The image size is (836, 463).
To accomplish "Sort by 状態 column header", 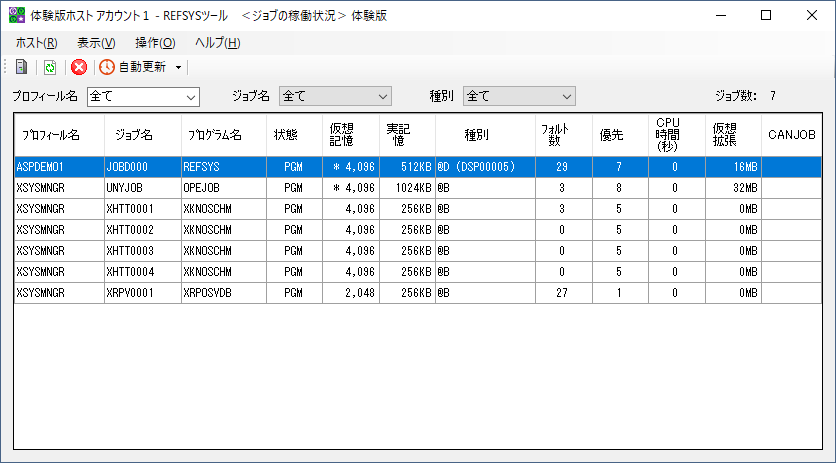I will point(294,135).
